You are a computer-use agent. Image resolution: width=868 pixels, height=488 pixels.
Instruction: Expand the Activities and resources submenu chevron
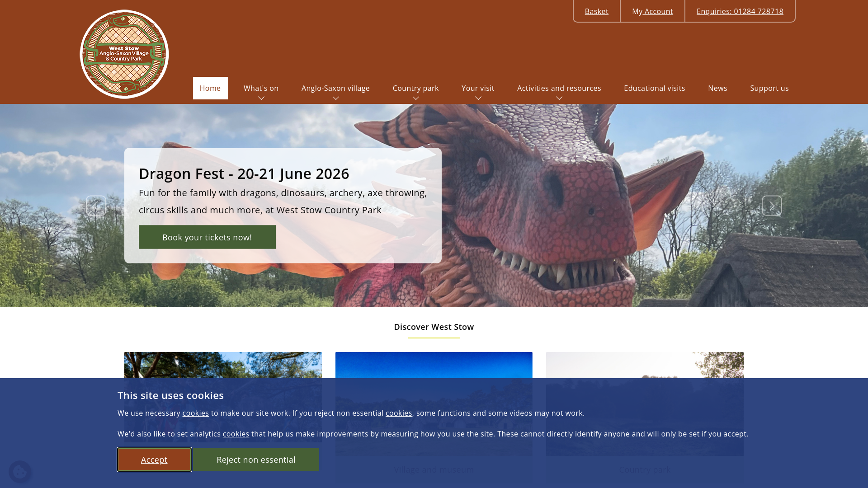point(559,98)
